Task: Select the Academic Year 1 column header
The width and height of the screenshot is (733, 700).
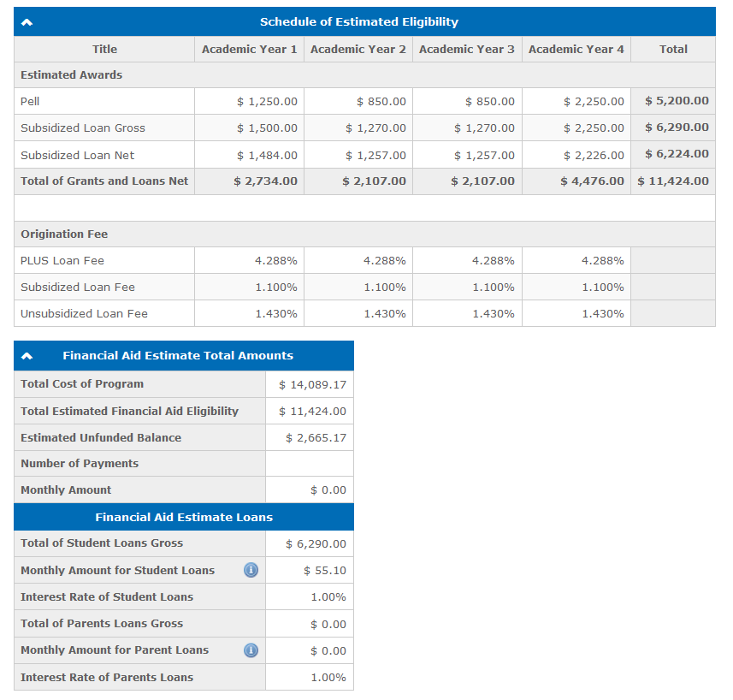Action: click(249, 49)
